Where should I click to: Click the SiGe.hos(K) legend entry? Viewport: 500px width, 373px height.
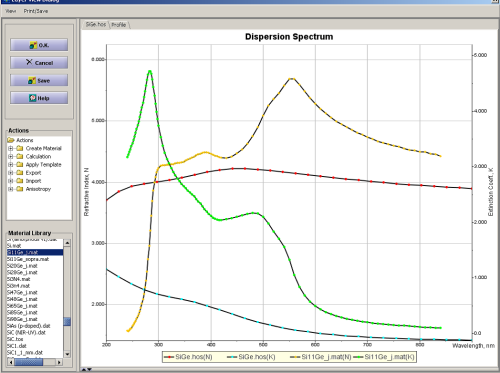tap(251, 357)
